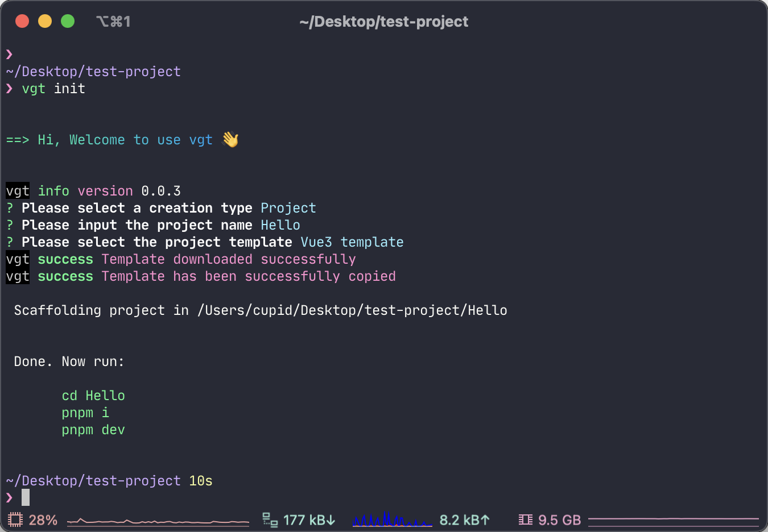Viewport: 768px width, 532px height.
Task: Click 'Please input the project name' prompt
Action: (x=137, y=225)
